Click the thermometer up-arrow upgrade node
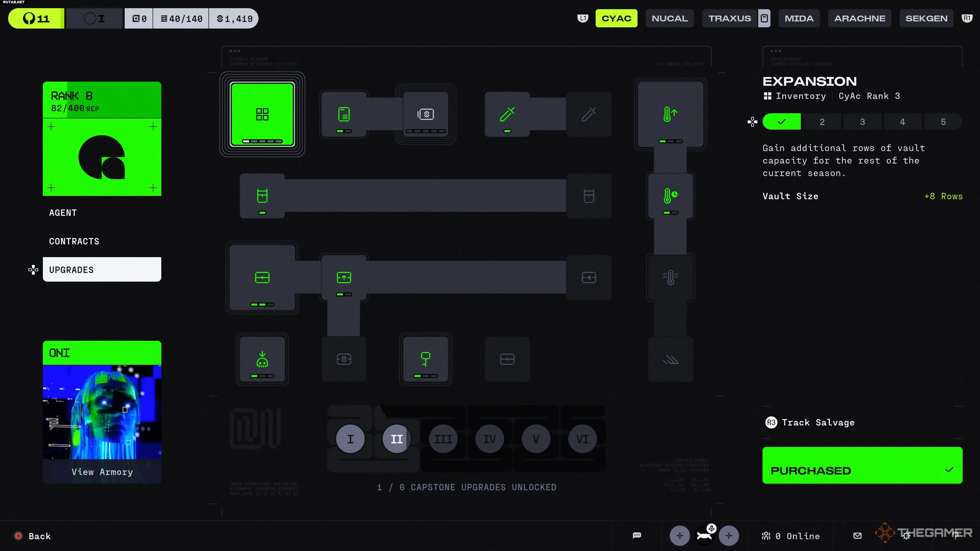Screen dimensions: 980x551 click(670, 114)
